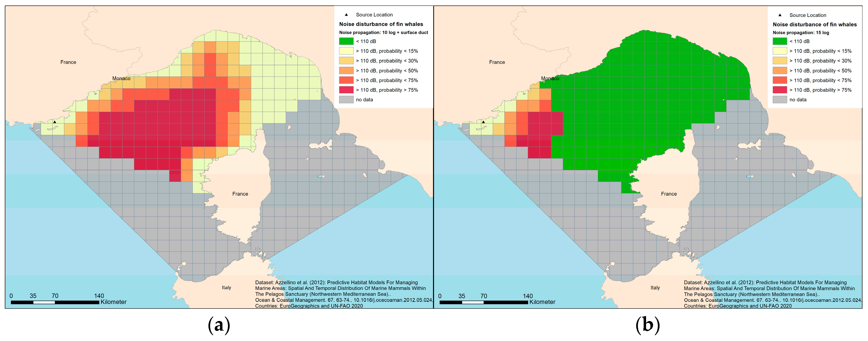Click the Monaco label on map (a)
868x341 pixels.
tap(121, 79)
